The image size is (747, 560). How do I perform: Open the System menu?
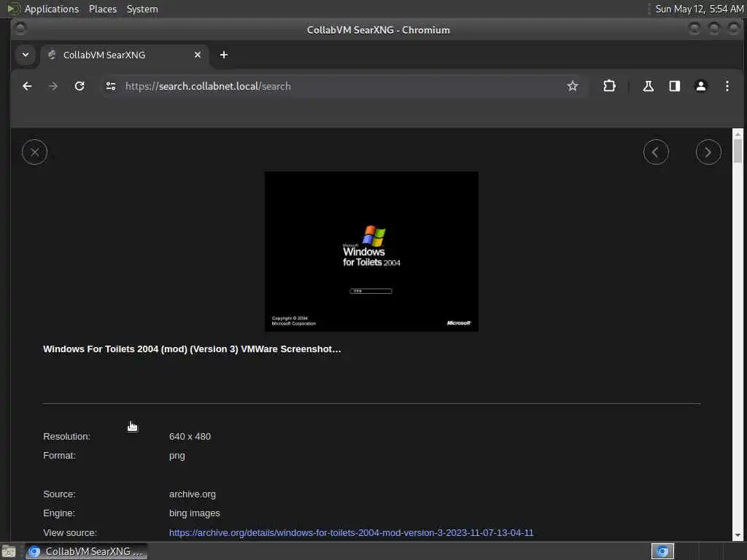142,9
